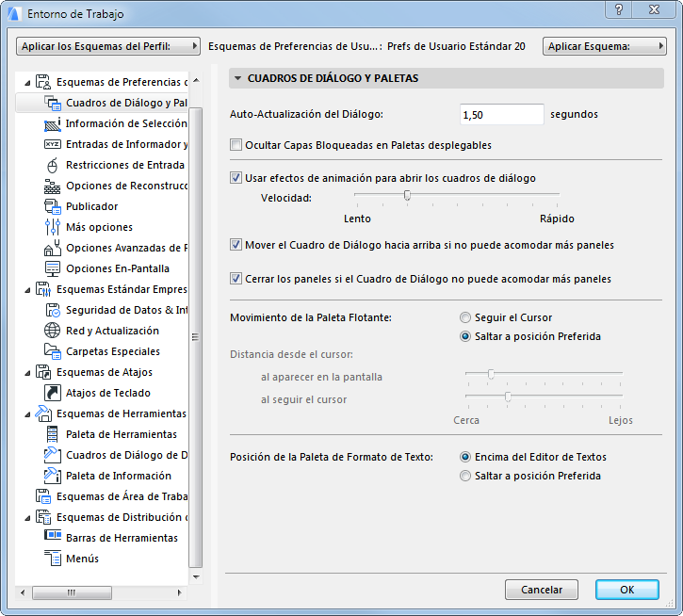Collapse Esquemas de Distribución tree node
Image resolution: width=683 pixels, height=616 pixels.
(27, 517)
